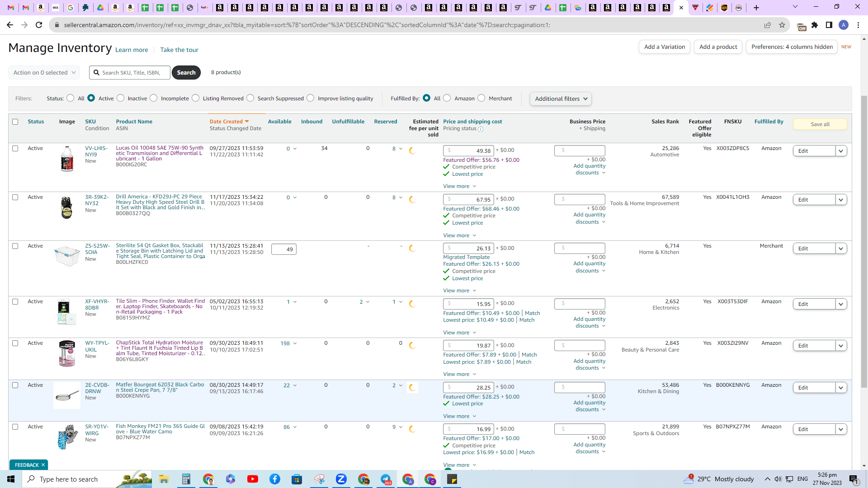Select the checkbox for the Tile Slim row
868x488 pixels.
(x=15, y=301)
